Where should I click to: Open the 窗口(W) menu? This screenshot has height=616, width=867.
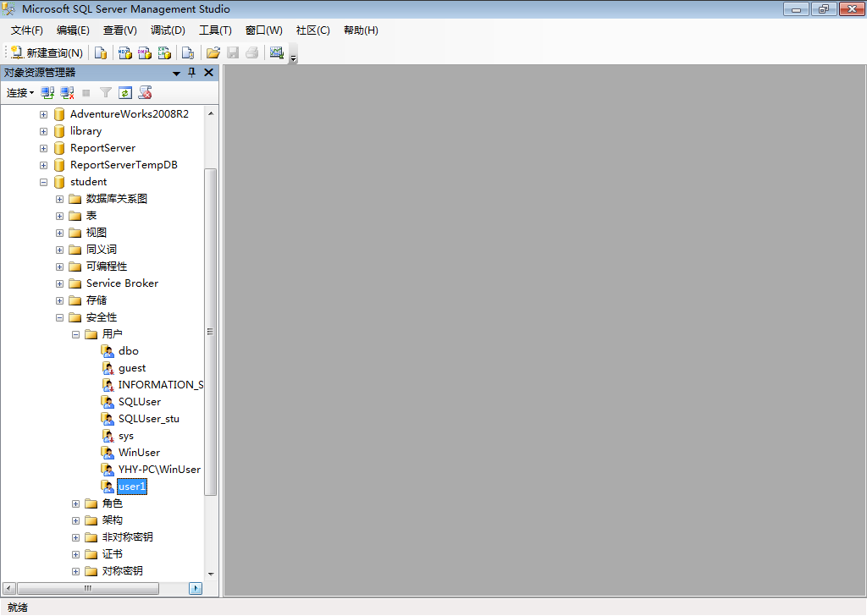pyautogui.click(x=264, y=30)
